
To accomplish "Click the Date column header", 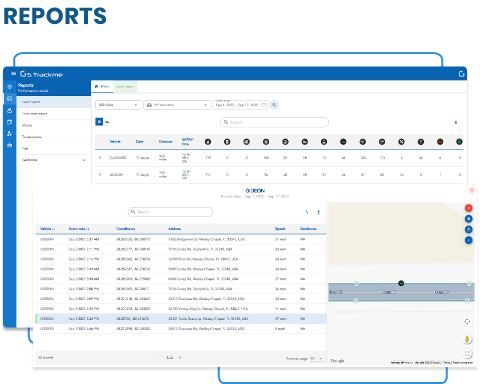I will [139, 142].
